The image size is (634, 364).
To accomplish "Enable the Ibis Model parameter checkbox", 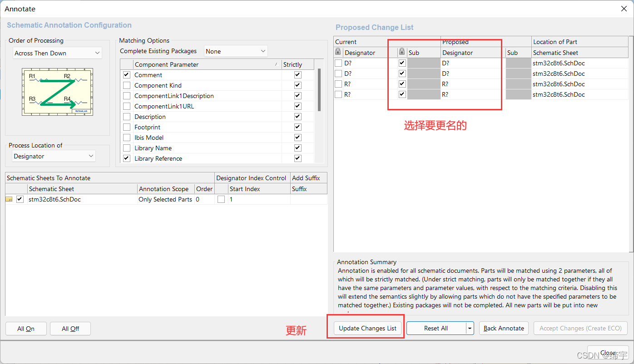I will [127, 138].
